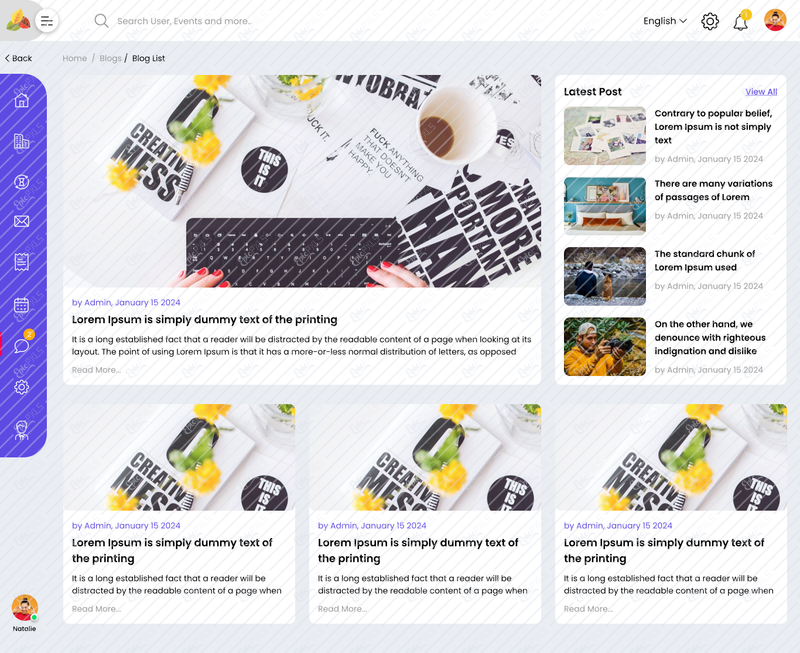This screenshot has width=800, height=653.
Task: Open the buildings icon in sidebar
Action: click(21, 141)
